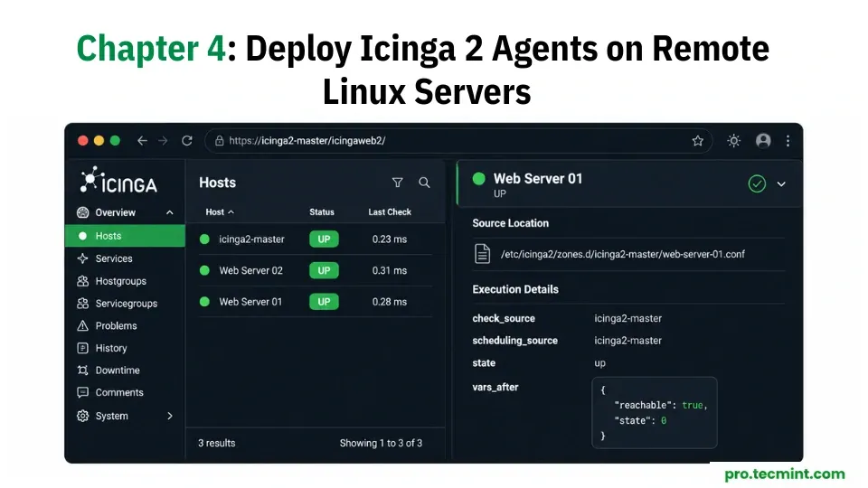Image resolution: width=868 pixels, height=488 pixels.
Task: Click the Web Server 01 detail title
Action: (x=538, y=179)
